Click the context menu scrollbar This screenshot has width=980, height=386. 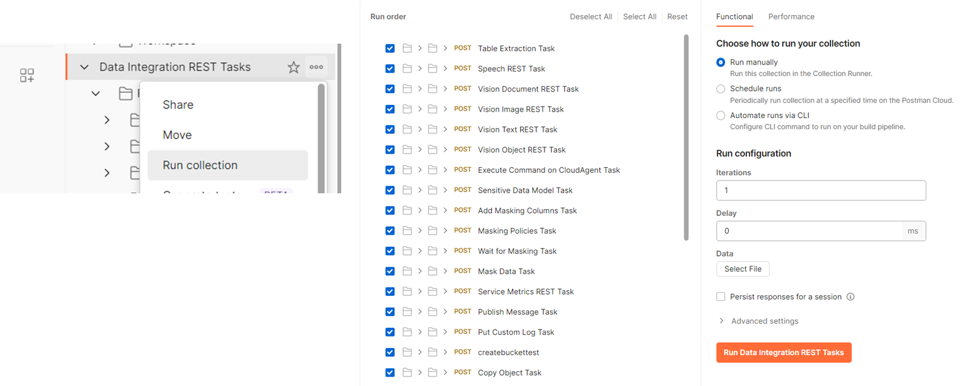321,139
